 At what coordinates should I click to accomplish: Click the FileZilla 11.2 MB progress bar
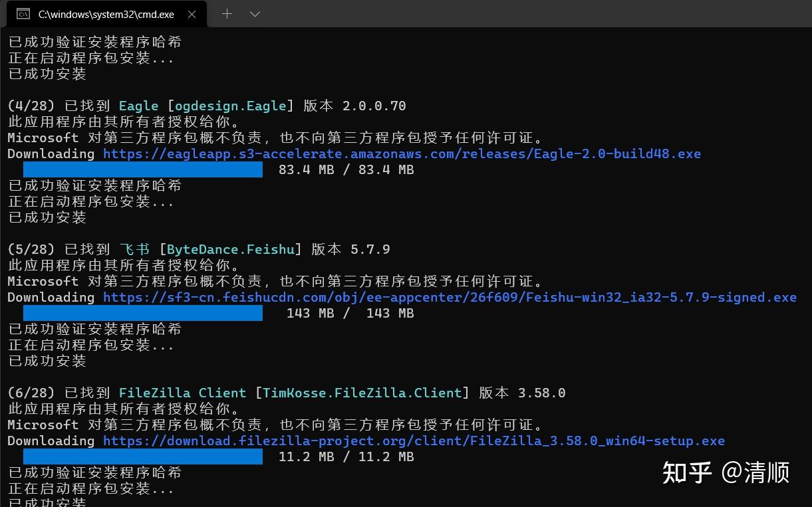[143, 456]
